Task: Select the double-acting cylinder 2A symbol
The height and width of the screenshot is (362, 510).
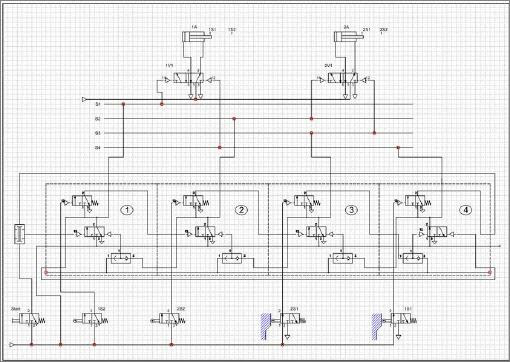Action: 349,36
